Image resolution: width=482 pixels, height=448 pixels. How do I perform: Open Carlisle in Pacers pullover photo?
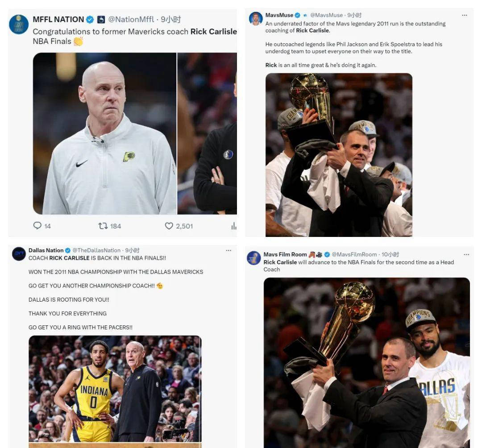pos(105,134)
